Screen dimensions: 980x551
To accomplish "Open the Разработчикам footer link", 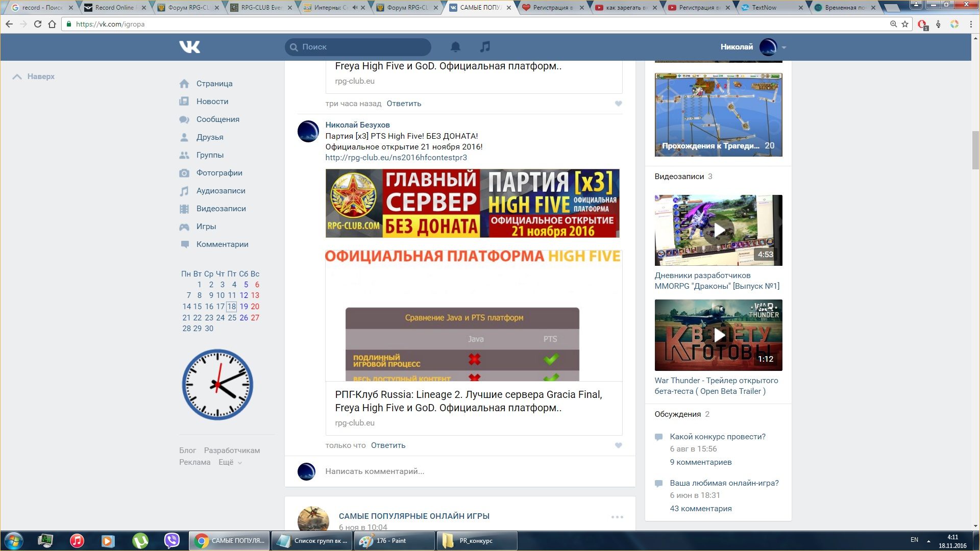I will pos(232,450).
